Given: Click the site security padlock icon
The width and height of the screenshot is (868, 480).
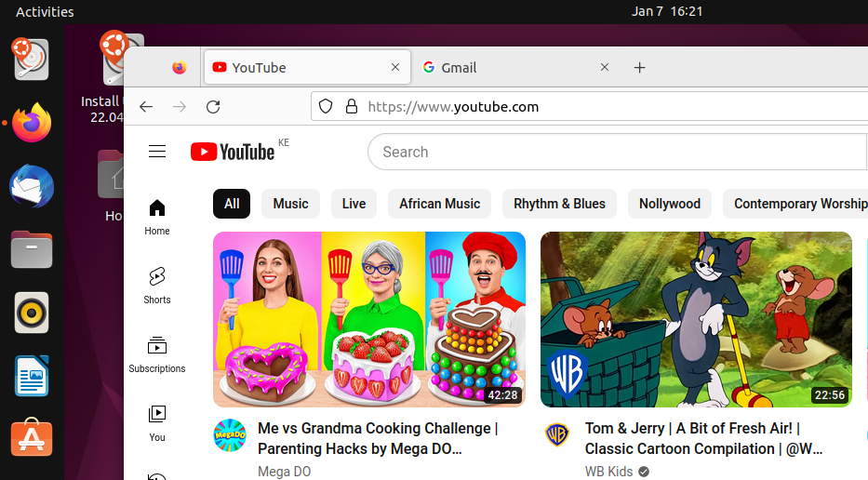Looking at the screenshot, I should 352,107.
